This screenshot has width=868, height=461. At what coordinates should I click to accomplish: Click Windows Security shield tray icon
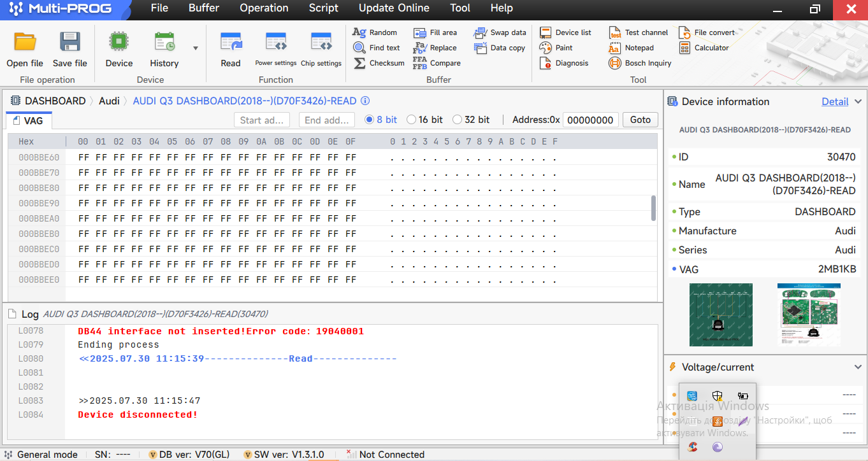coord(718,396)
